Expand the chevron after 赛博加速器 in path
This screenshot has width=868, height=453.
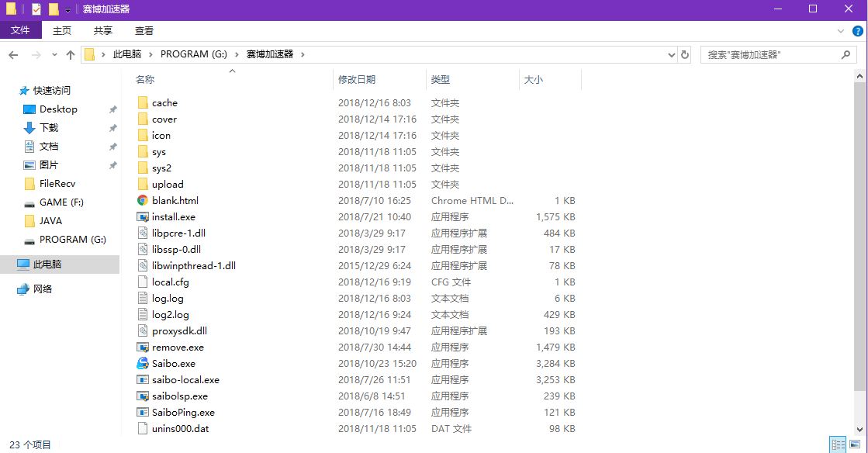tap(303, 54)
